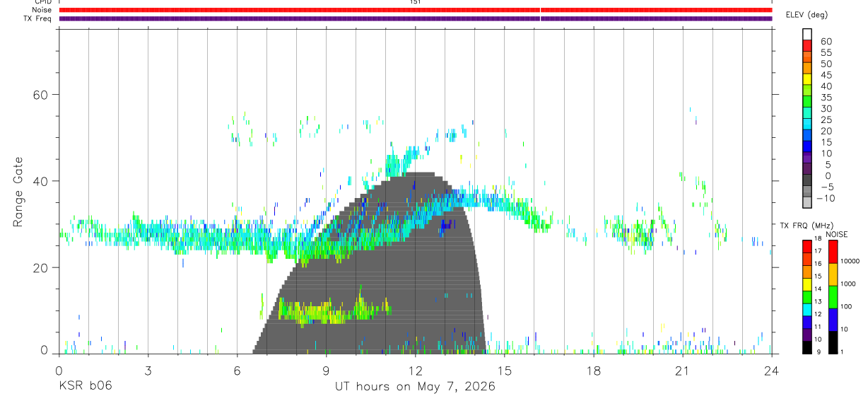
Task: Click the 'UT hours on May 7, 2026' label
Action: pyautogui.click(x=415, y=386)
